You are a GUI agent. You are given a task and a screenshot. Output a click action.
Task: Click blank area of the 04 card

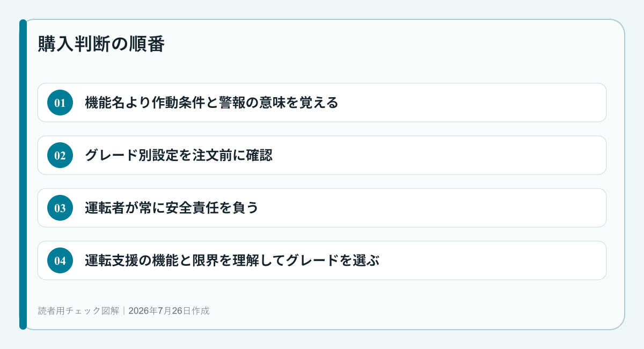(x=494, y=260)
